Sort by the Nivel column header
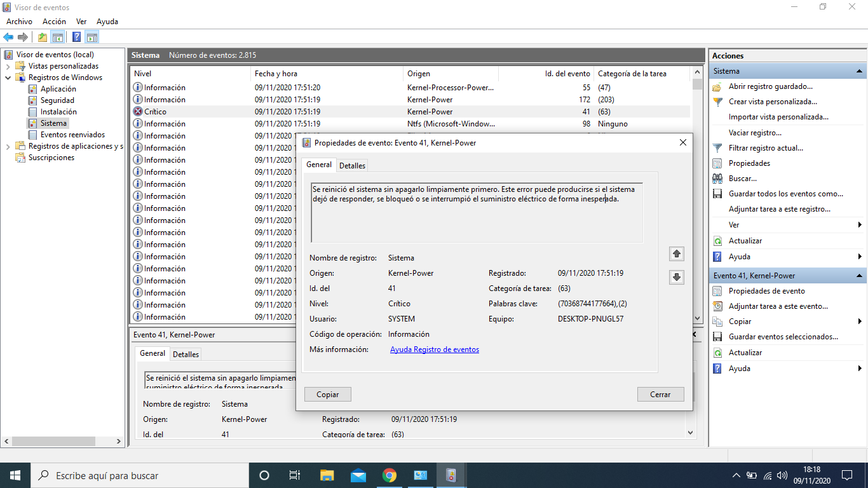Image resolution: width=868 pixels, height=488 pixels. coord(190,74)
